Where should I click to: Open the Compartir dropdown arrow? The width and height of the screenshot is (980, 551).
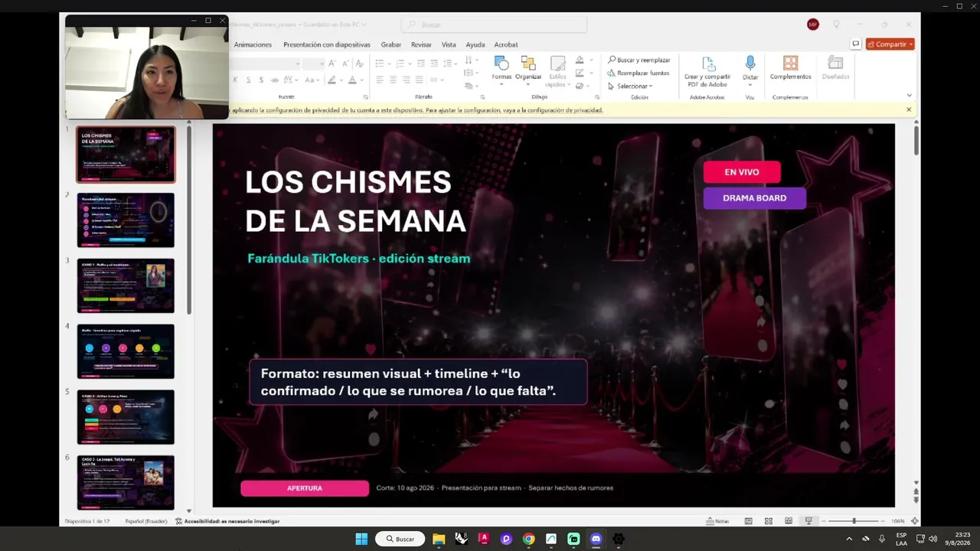pos(911,44)
